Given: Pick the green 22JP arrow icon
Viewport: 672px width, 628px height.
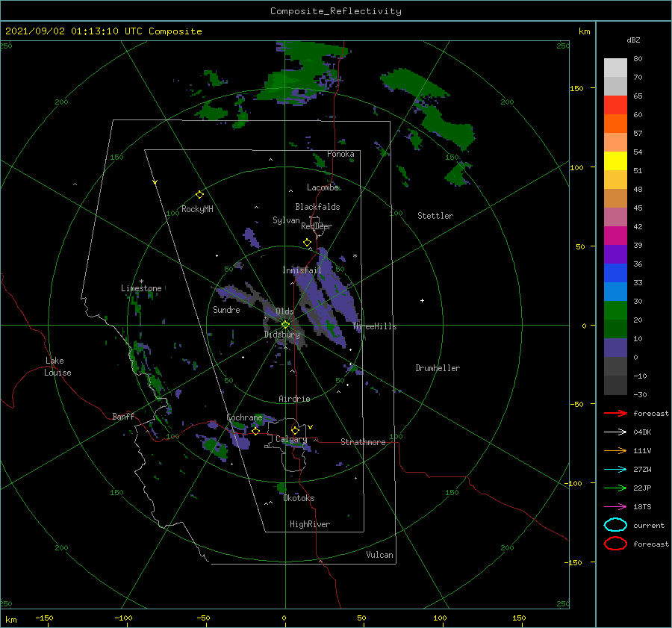Looking at the screenshot, I should pos(615,488).
